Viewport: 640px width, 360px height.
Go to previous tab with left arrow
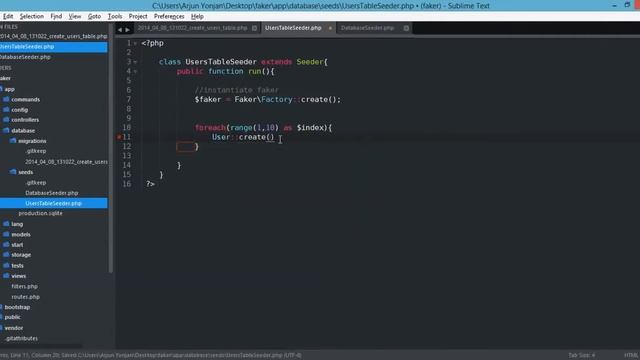[120, 30]
